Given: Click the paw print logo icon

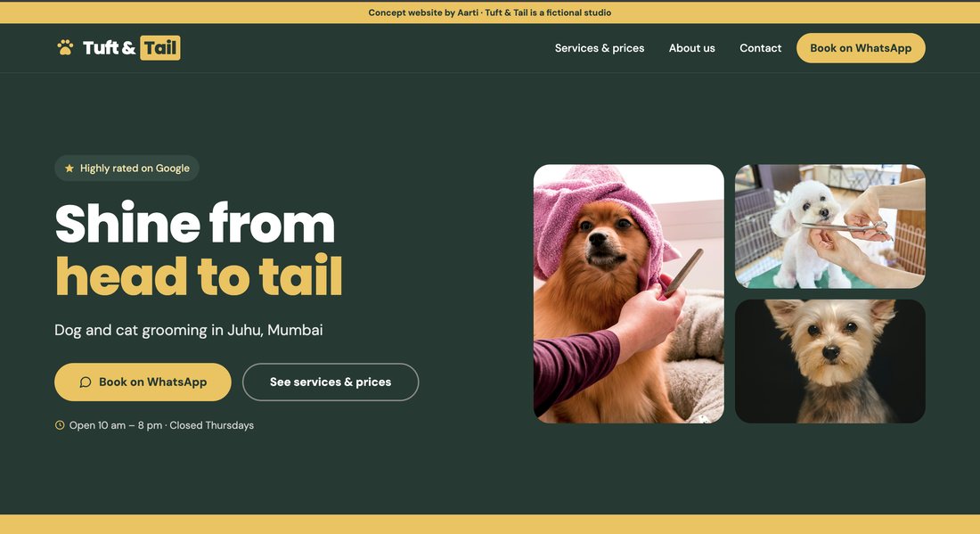Looking at the screenshot, I should coord(65,47).
